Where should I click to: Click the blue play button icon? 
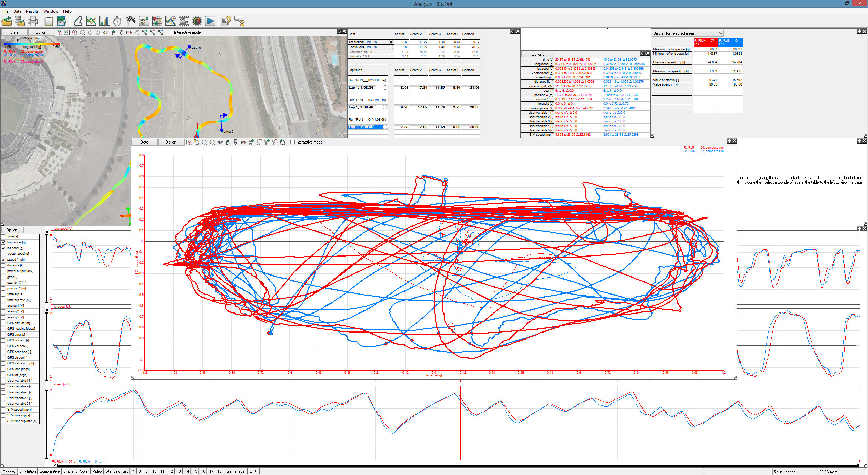(210, 21)
